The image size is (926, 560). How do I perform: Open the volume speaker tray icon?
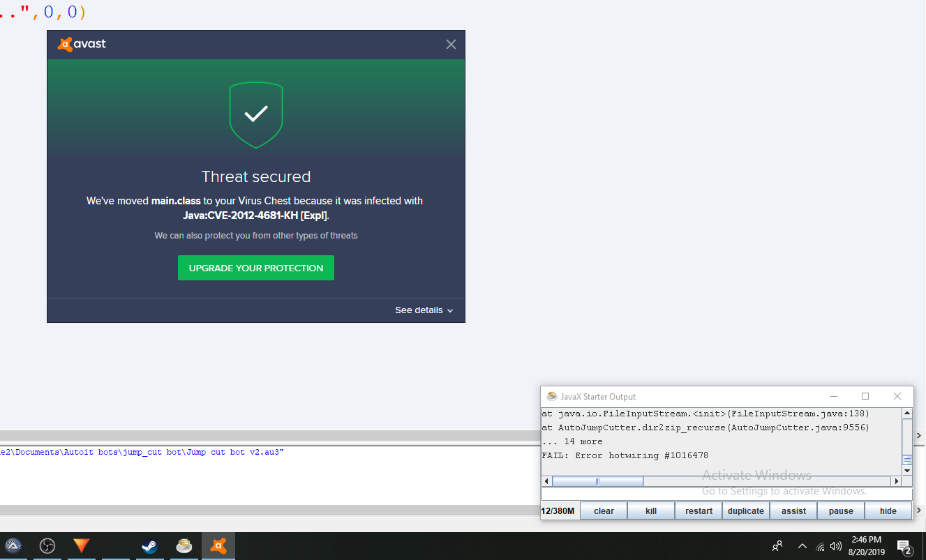tap(836, 546)
